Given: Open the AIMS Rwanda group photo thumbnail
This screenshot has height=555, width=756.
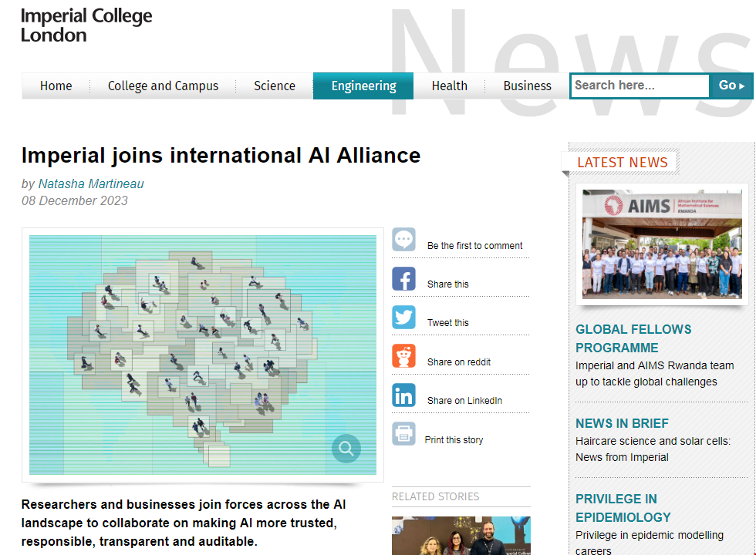Looking at the screenshot, I should pos(662,244).
